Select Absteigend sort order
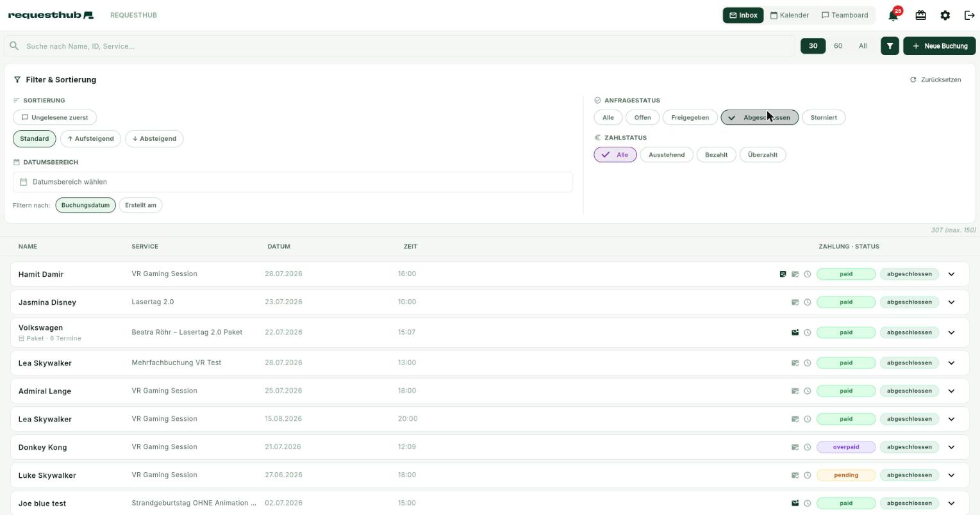 coord(154,138)
